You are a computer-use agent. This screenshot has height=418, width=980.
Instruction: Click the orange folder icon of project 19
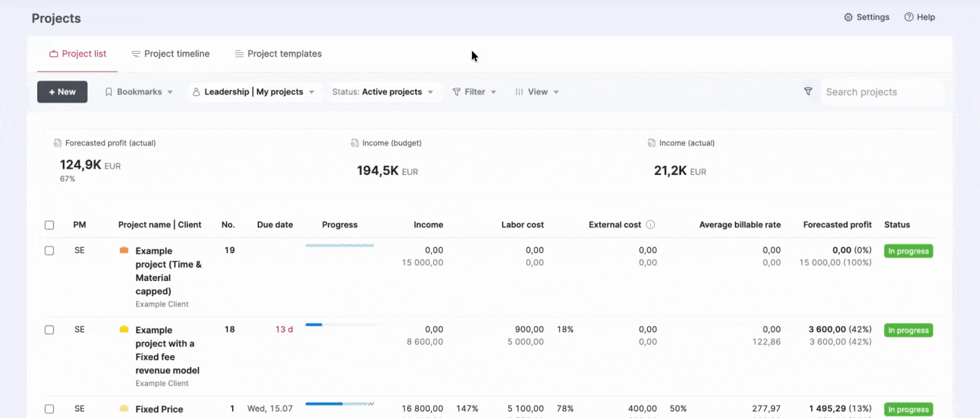point(124,250)
